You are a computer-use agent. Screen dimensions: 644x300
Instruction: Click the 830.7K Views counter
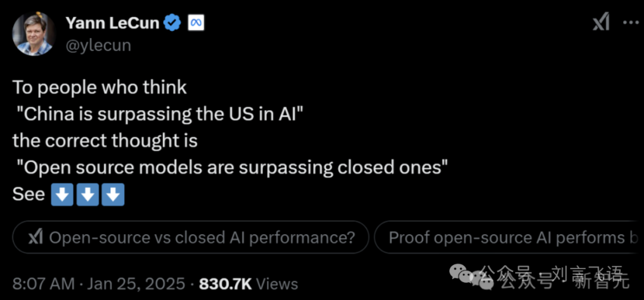click(248, 283)
